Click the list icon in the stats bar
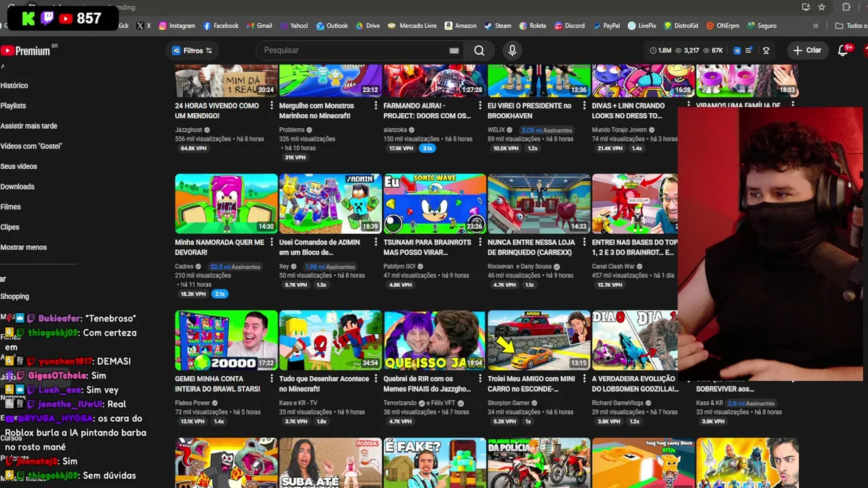868x488 pixels. point(749,50)
